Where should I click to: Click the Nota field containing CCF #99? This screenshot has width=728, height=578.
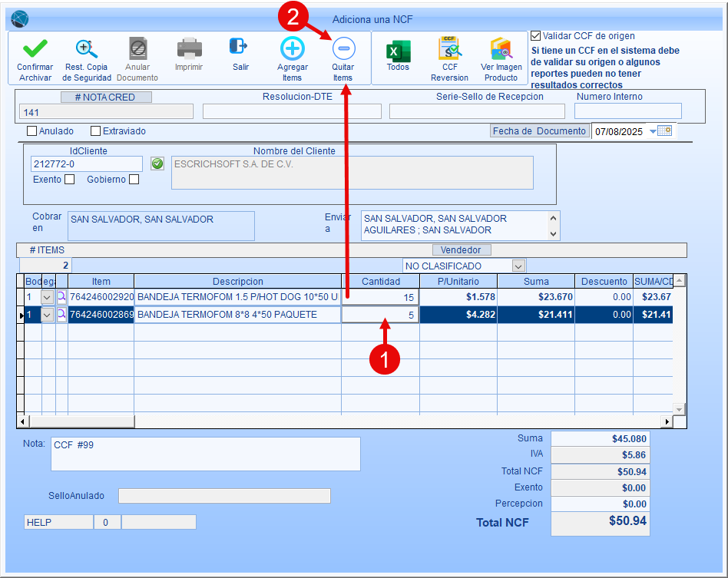[x=206, y=454]
